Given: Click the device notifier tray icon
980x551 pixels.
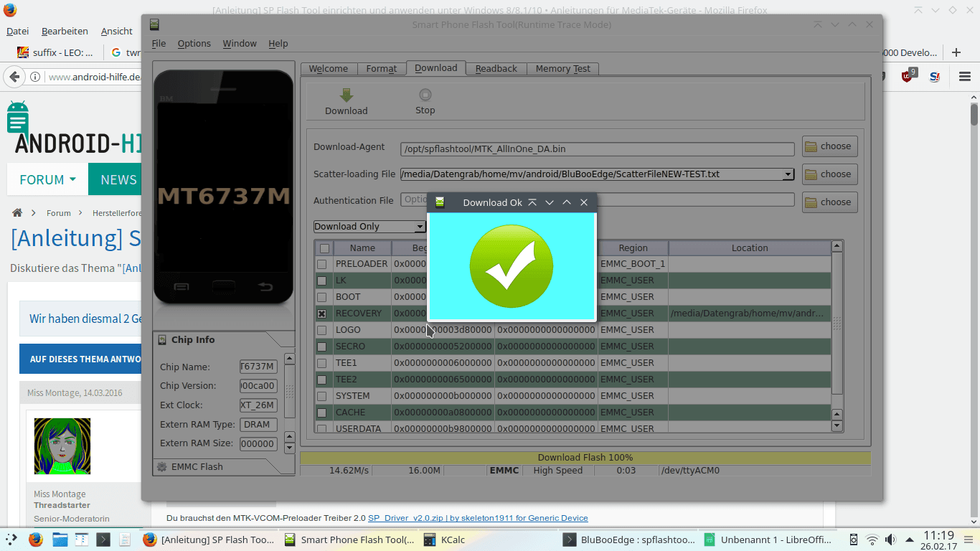Looking at the screenshot, I should 854,540.
